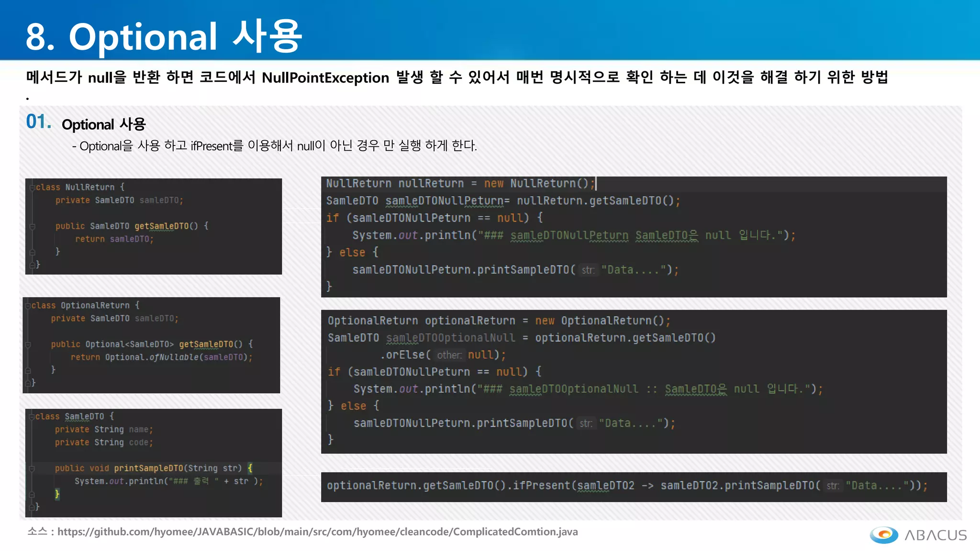The height and width of the screenshot is (551, 980).
Task: Click 'return samleDTO;' line in NullReturn
Action: point(114,239)
